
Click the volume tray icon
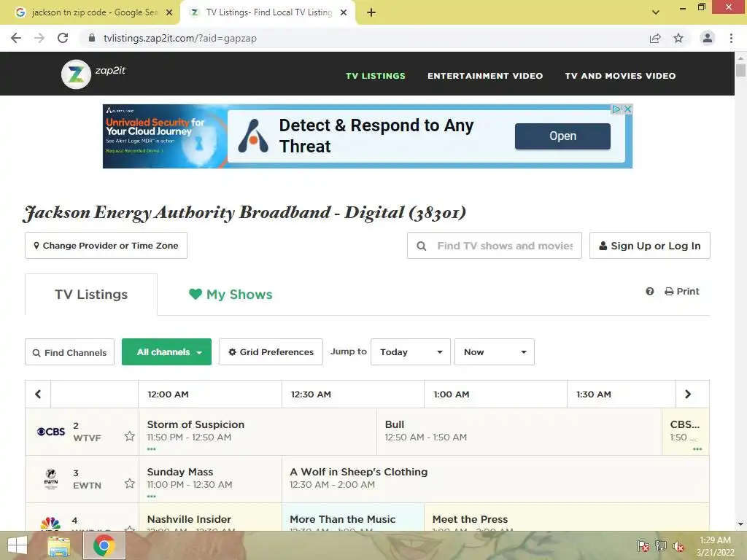[x=678, y=546]
